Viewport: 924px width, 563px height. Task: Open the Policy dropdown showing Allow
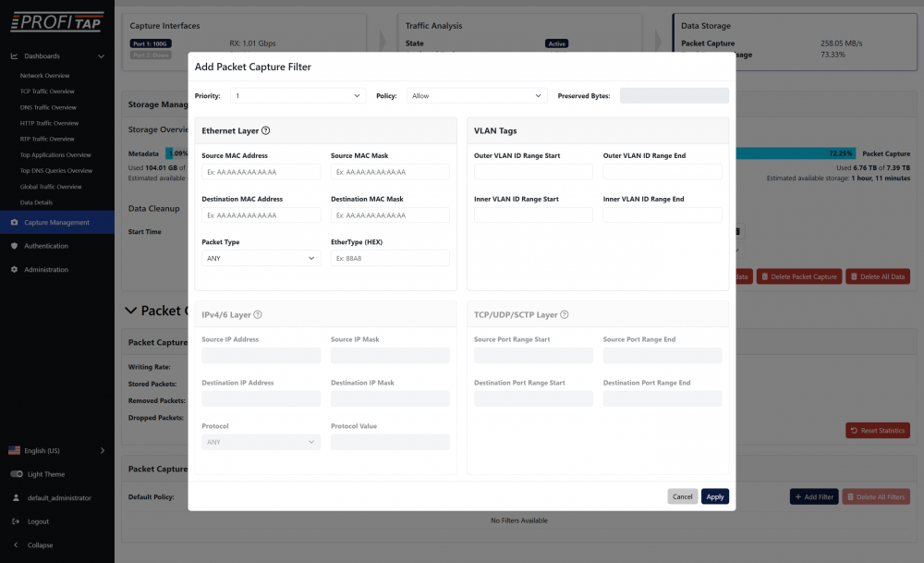[477, 95]
